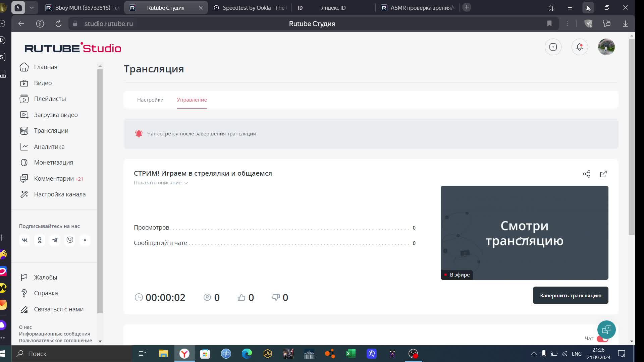Click the Жалобы flag icon
Image resolution: width=644 pixels, height=362 pixels.
pyautogui.click(x=24, y=278)
